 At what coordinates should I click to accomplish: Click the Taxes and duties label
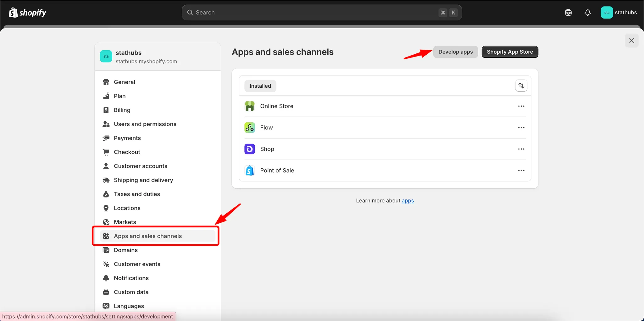(x=137, y=194)
